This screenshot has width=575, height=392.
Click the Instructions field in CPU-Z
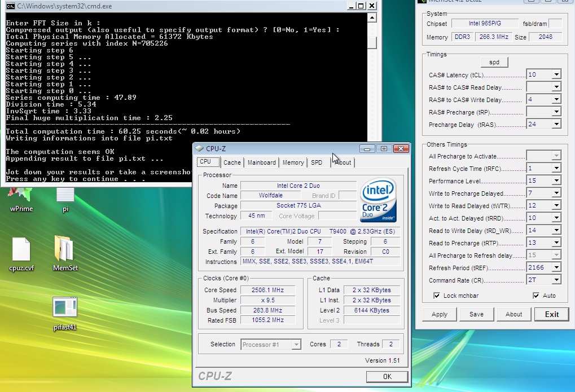pos(320,262)
